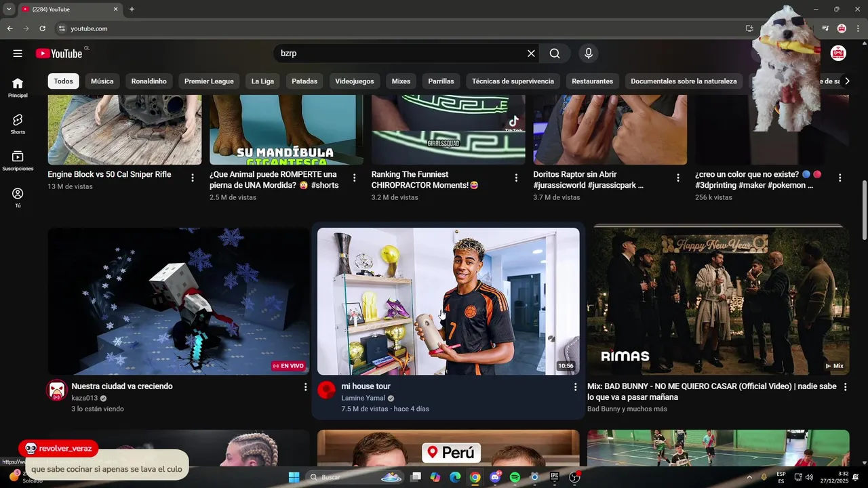Viewport: 868px width, 488px height.
Task: Open Spotify from the taskbar
Action: click(515, 477)
